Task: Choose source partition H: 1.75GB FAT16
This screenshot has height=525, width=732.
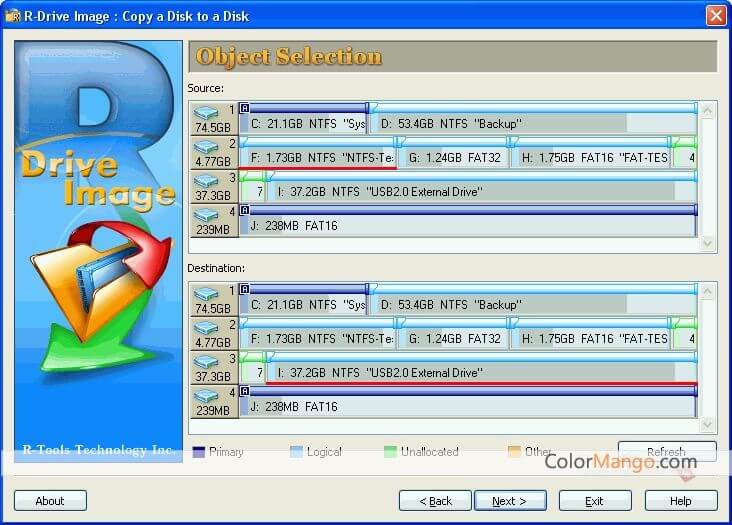Action: (x=591, y=153)
